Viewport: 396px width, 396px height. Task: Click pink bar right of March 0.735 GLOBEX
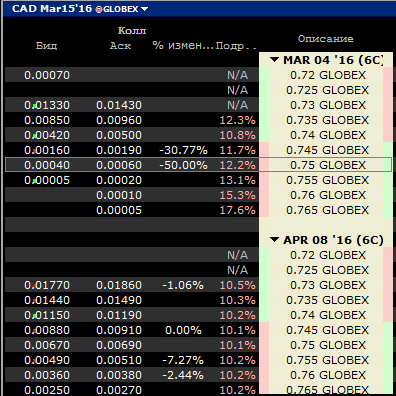pos(388,120)
